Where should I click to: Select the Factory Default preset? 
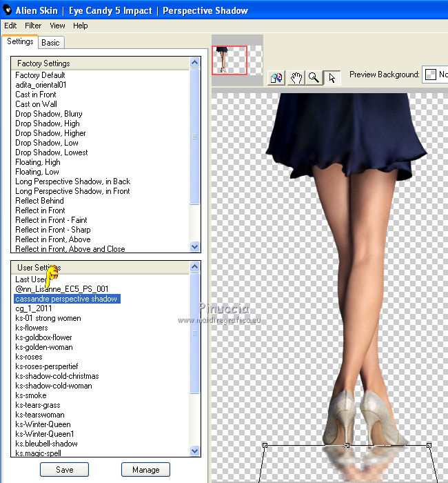pos(40,75)
